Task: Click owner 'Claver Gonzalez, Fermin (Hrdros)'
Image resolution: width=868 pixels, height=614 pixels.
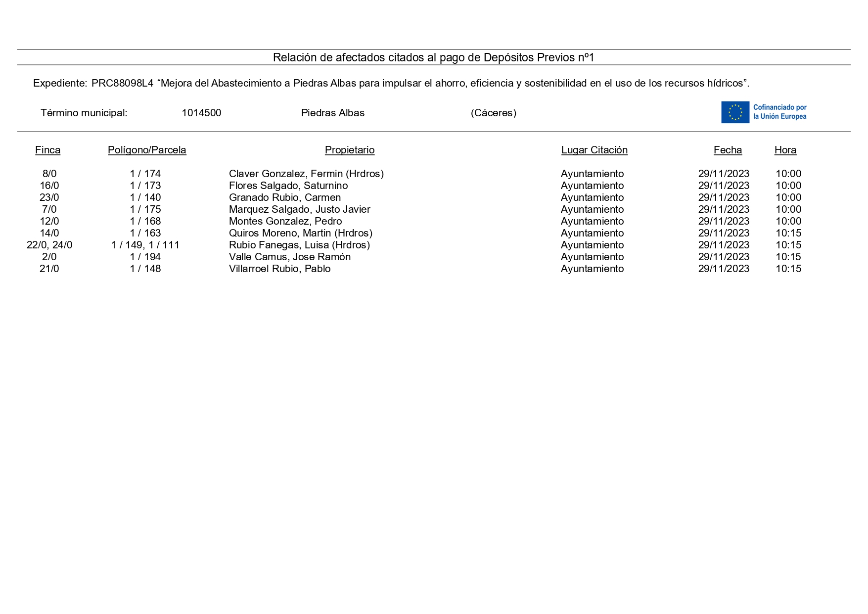Action: pyautogui.click(x=307, y=174)
